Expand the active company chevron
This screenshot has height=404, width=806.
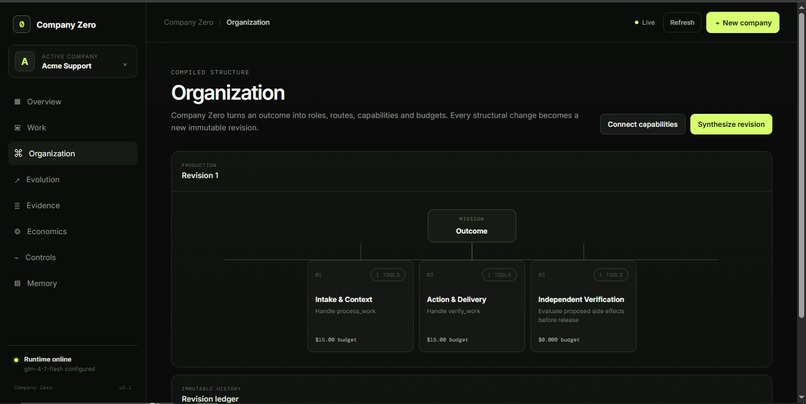(x=125, y=65)
